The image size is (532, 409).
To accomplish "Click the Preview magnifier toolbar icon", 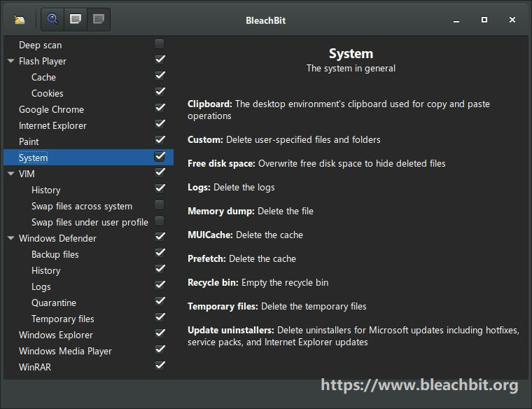I will (x=52, y=19).
